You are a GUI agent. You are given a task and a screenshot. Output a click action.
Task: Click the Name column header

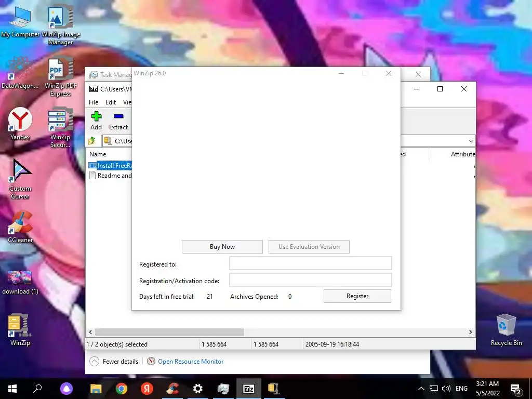pyautogui.click(x=98, y=154)
